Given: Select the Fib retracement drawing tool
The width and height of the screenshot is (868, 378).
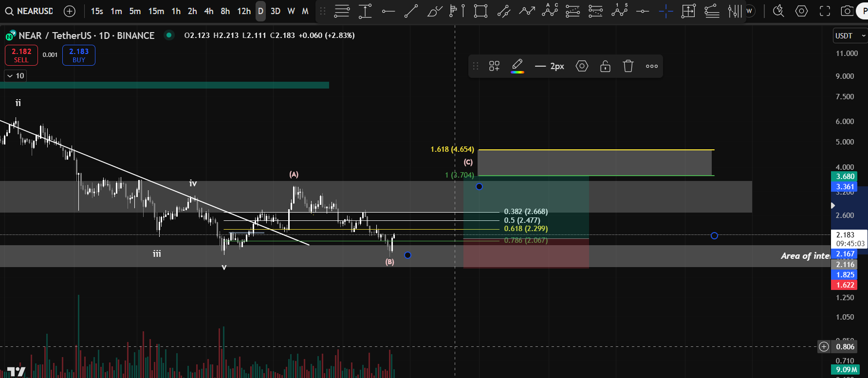Looking at the screenshot, I should [x=342, y=11].
